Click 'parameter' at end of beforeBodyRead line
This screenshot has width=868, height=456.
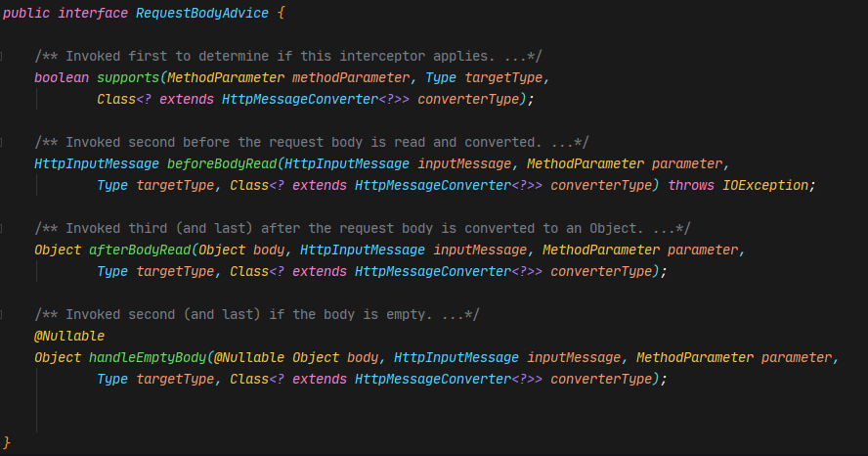pos(687,164)
